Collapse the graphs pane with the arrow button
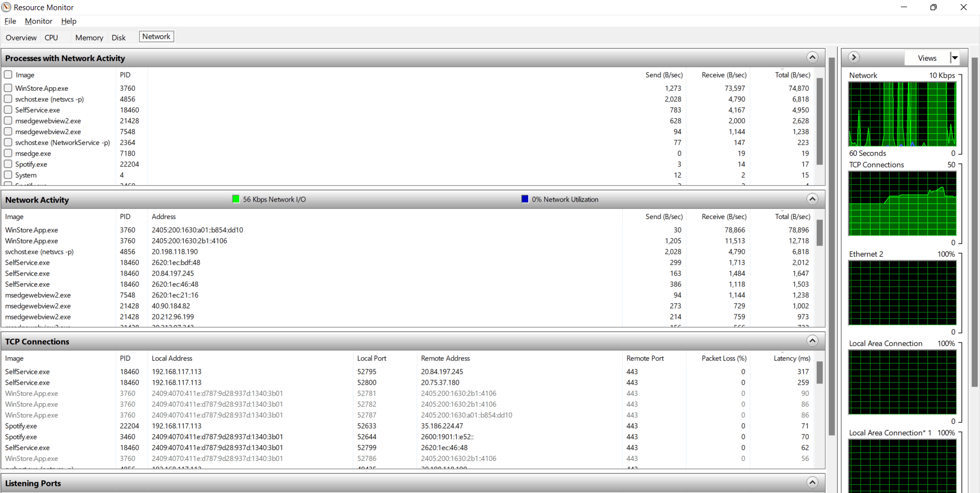 (x=854, y=57)
